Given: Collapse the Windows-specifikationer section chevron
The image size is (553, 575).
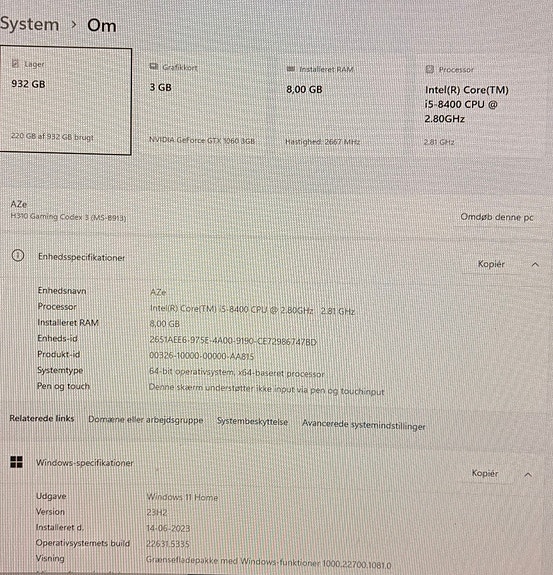Looking at the screenshot, I should tap(528, 475).
